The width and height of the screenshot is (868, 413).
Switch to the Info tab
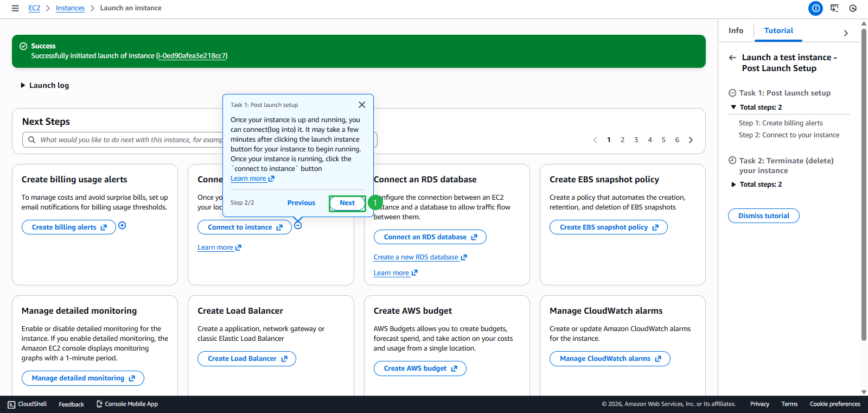click(736, 31)
